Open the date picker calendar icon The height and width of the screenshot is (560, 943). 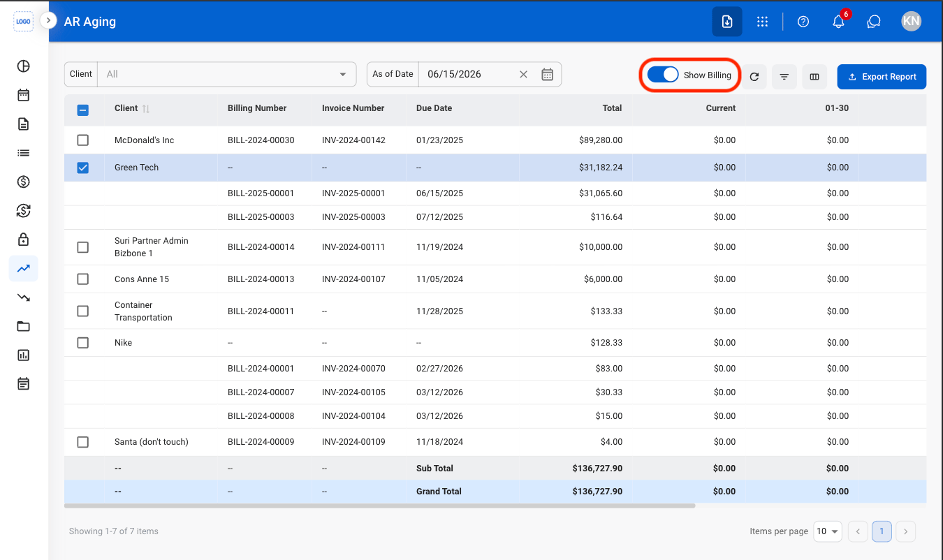(548, 74)
